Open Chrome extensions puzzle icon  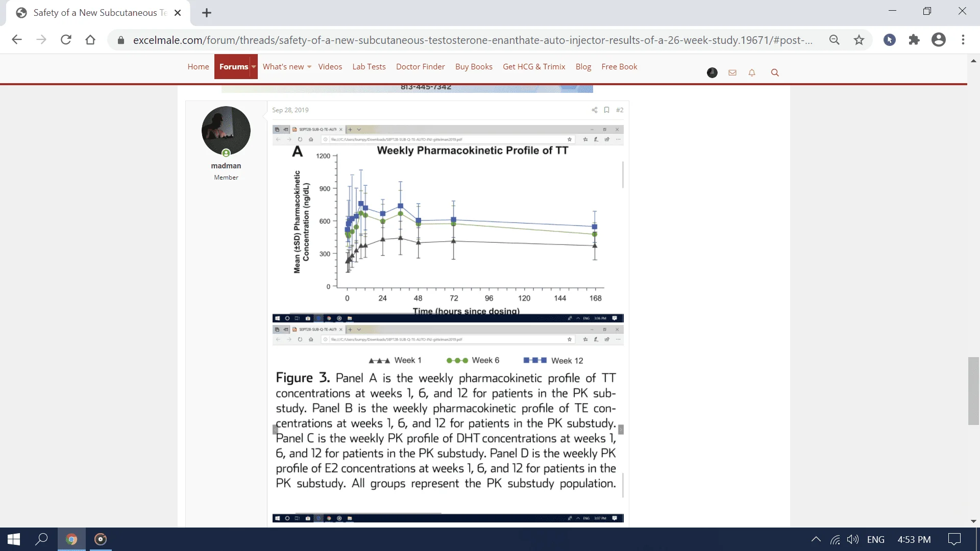coord(914,40)
